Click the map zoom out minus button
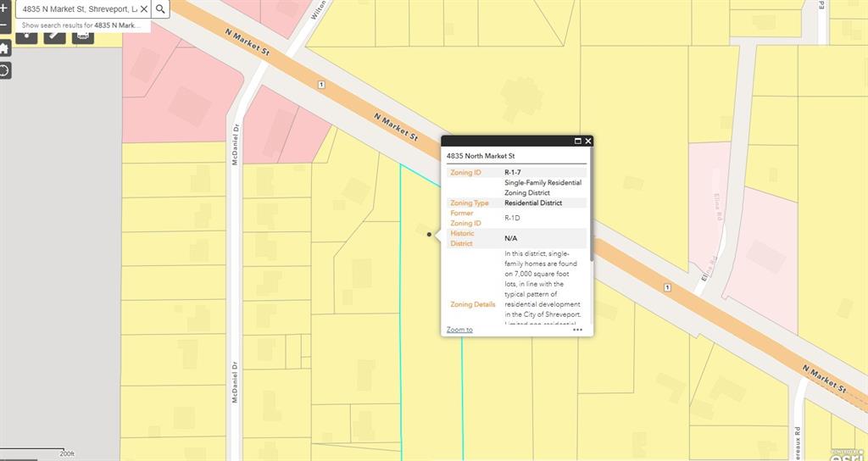The height and width of the screenshot is (461, 868). pos(4,26)
